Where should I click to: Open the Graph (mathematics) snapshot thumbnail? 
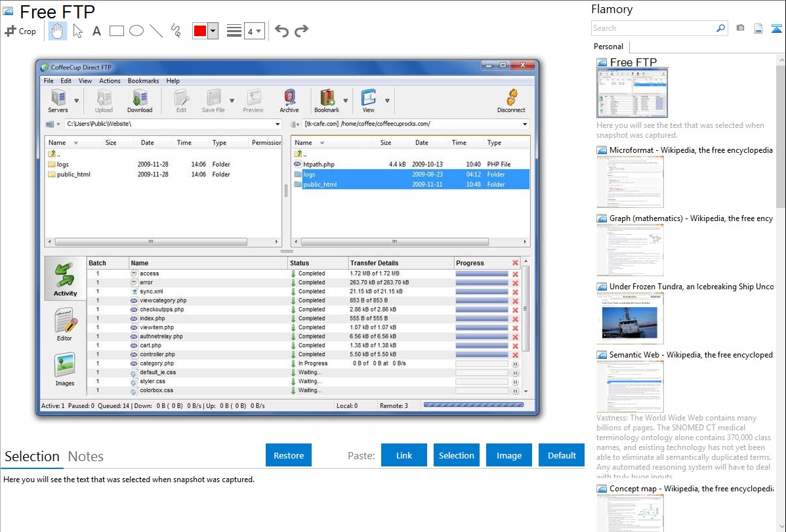pos(630,250)
